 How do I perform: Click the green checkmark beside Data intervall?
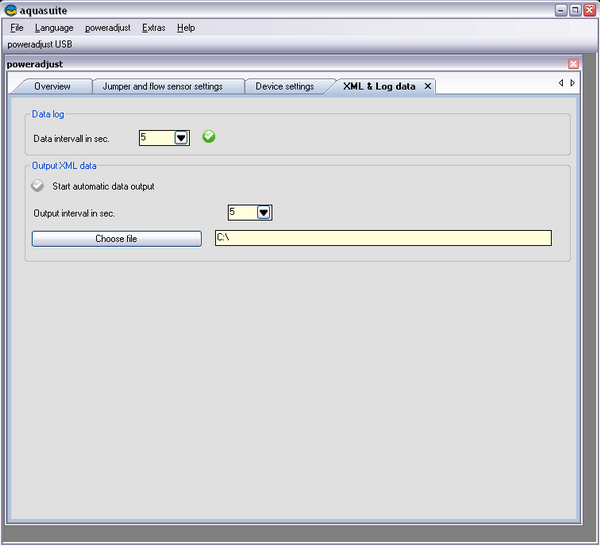pos(209,137)
